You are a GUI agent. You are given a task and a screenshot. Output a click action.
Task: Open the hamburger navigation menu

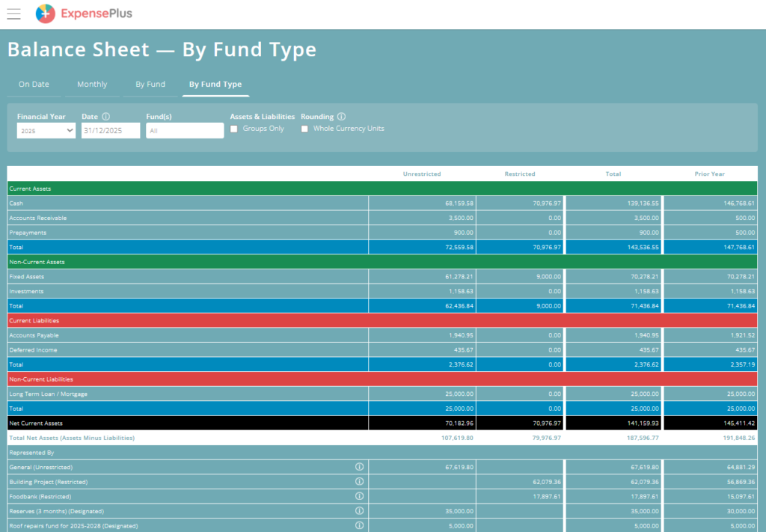pos(13,13)
